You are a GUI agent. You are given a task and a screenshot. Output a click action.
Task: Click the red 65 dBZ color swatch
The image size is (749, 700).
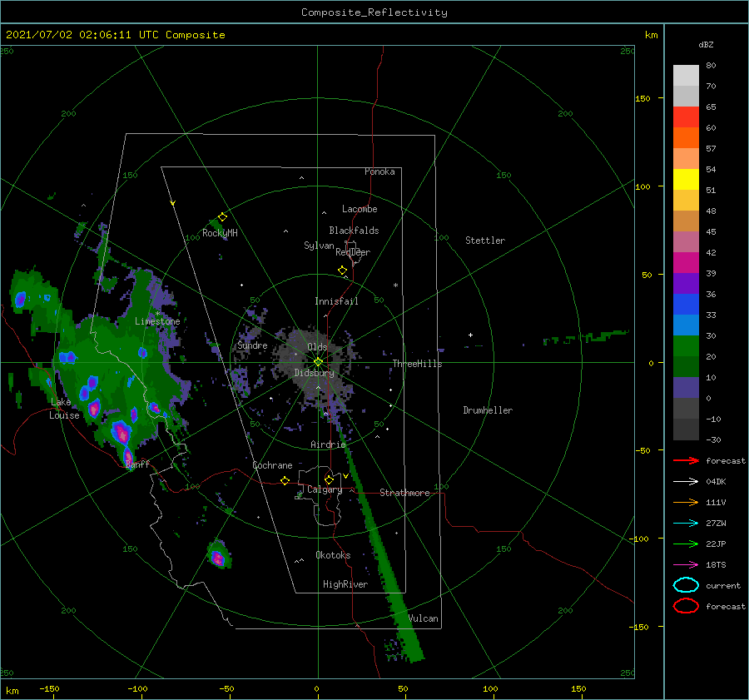pyautogui.click(x=686, y=117)
